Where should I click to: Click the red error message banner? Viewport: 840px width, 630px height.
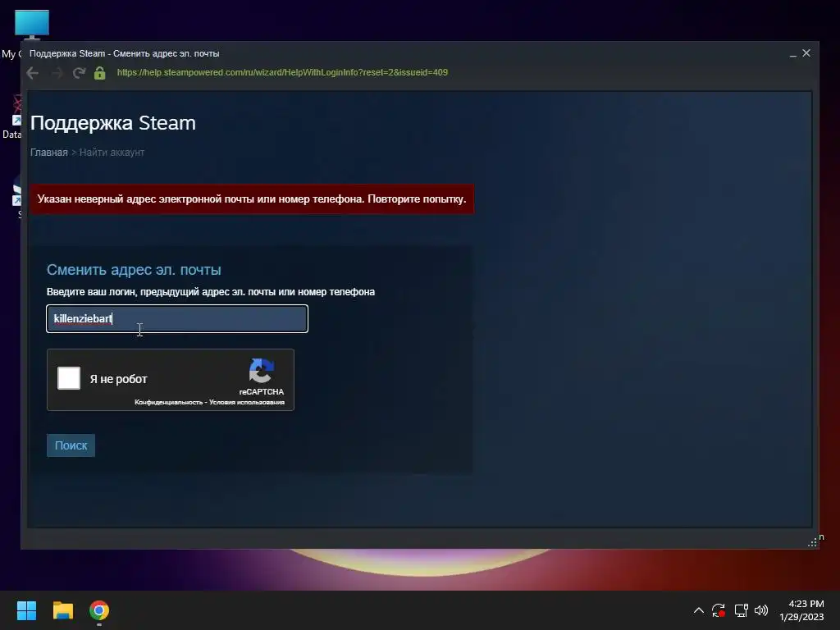point(252,199)
